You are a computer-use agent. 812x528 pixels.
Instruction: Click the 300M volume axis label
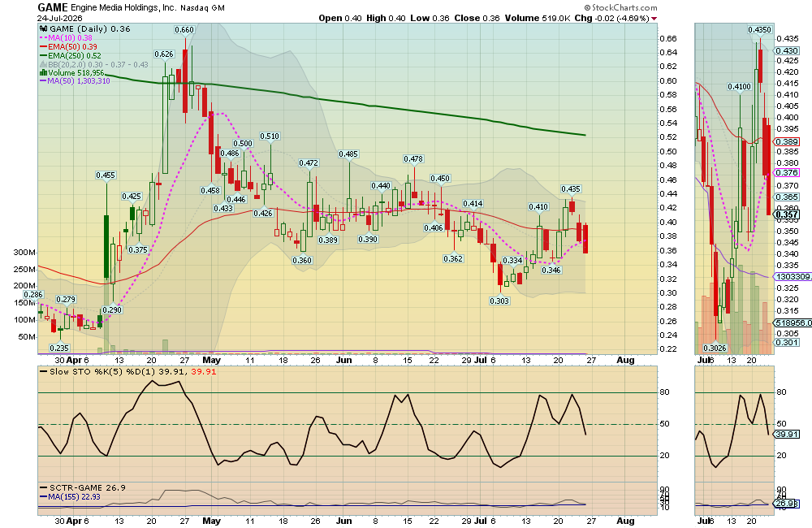pos(24,253)
